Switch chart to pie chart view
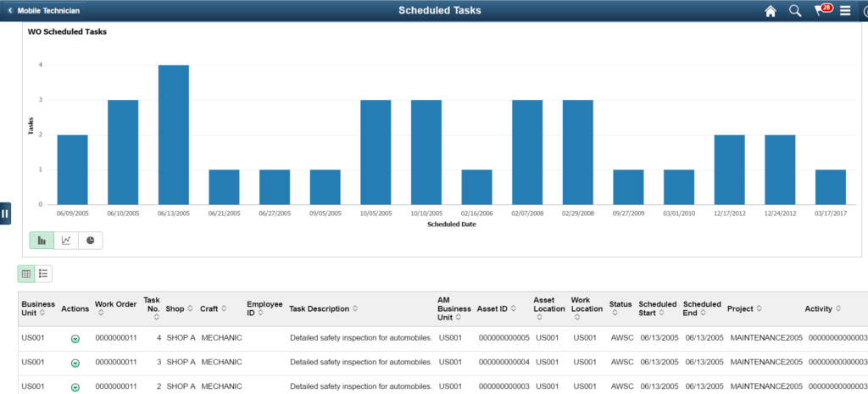868x394 pixels. coord(90,241)
